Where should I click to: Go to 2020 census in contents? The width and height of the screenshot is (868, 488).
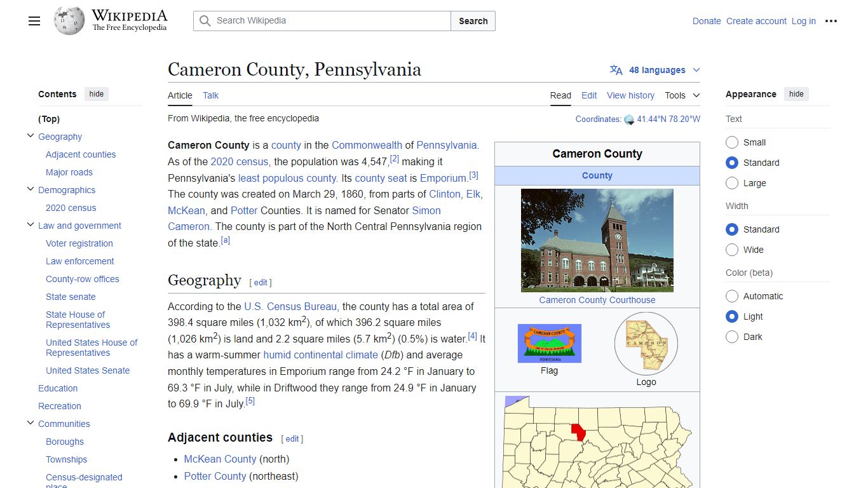(x=71, y=208)
